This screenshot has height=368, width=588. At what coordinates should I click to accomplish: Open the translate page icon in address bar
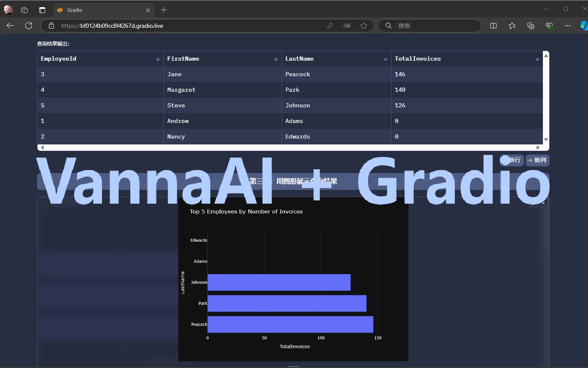click(347, 26)
